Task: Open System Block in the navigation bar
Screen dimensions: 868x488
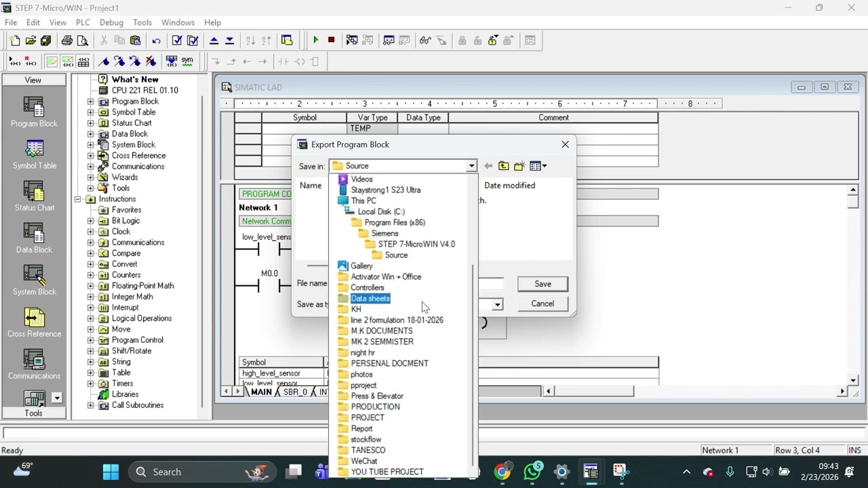Action: point(34,281)
